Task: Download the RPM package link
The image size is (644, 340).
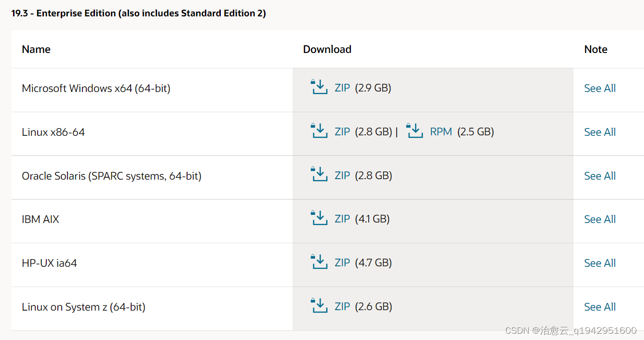Action: 441,132
